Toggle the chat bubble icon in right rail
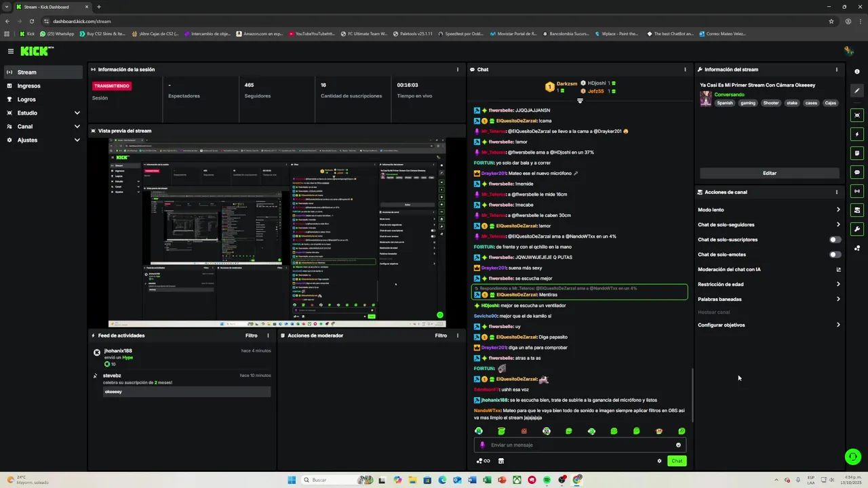This screenshot has height=488, width=868. [x=857, y=172]
